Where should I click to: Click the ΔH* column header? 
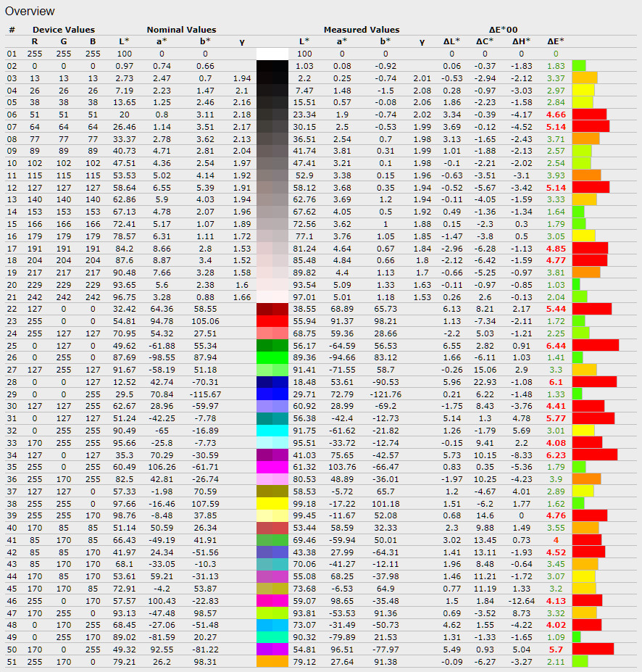coord(521,41)
